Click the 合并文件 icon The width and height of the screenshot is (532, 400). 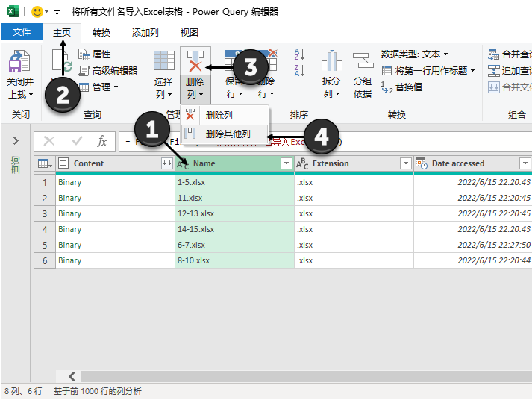(494, 87)
